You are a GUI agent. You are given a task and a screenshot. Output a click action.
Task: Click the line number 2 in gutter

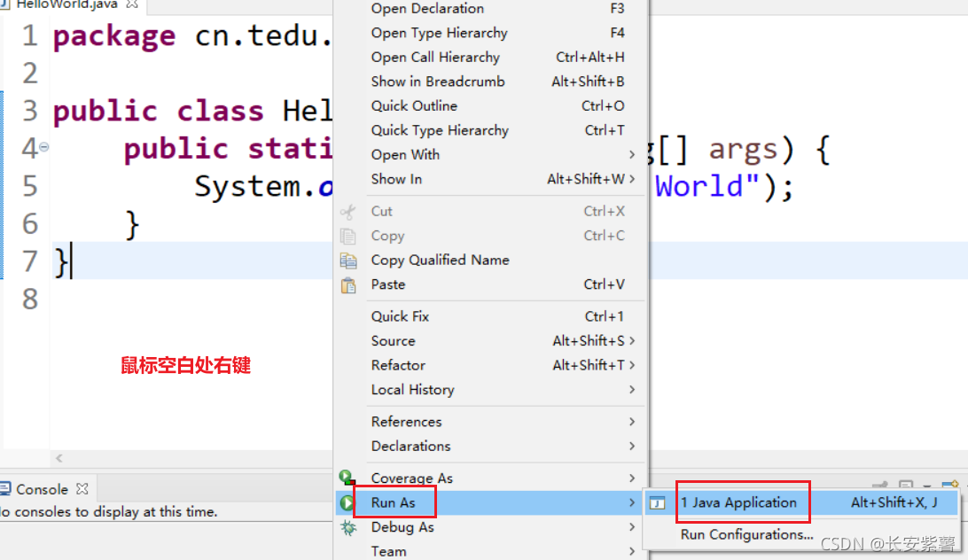[30, 74]
